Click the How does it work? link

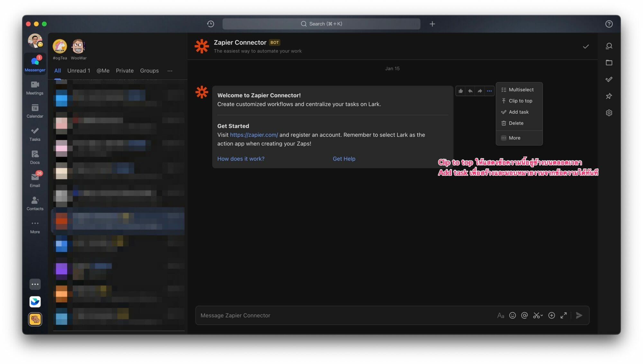(x=241, y=159)
